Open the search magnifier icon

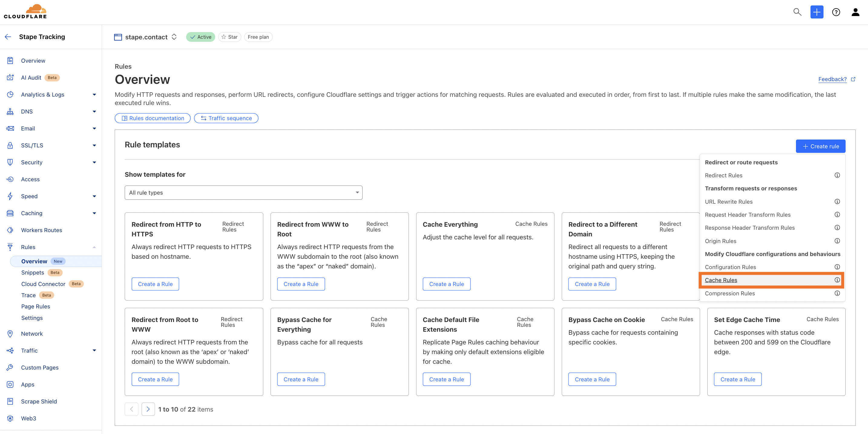(x=797, y=12)
